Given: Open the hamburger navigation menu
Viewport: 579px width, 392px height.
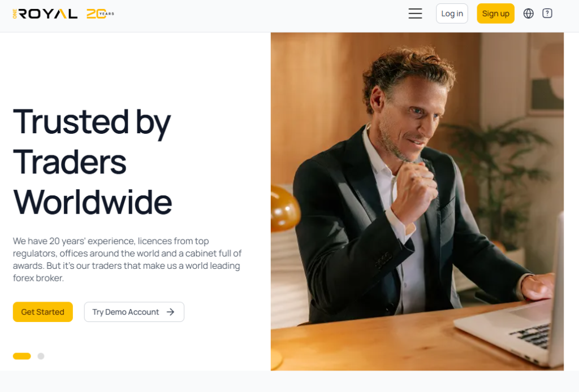Looking at the screenshot, I should 415,14.
